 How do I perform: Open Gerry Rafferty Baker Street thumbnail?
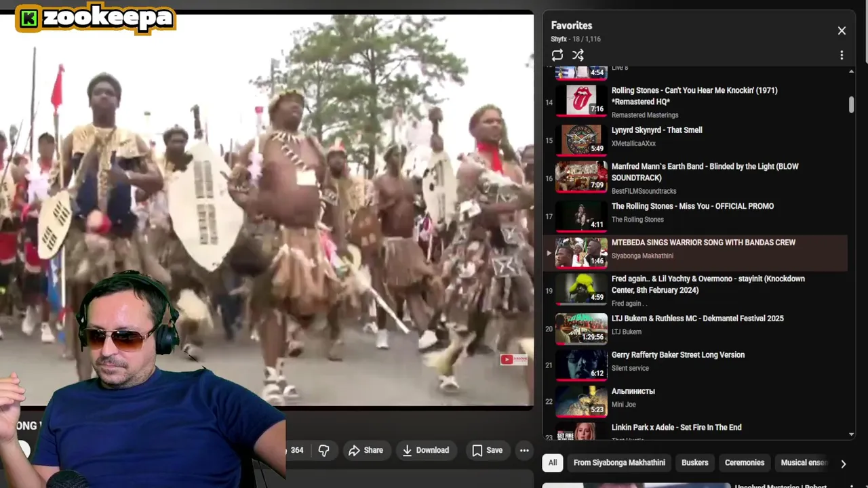tap(581, 365)
